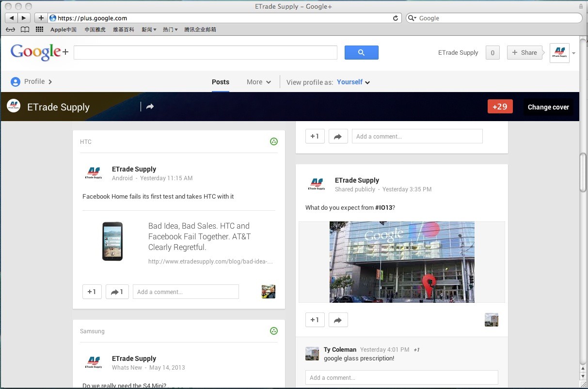Open the etradesupply.com blog link
Image resolution: width=588 pixels, height=389 pixels.
point(210,262)
